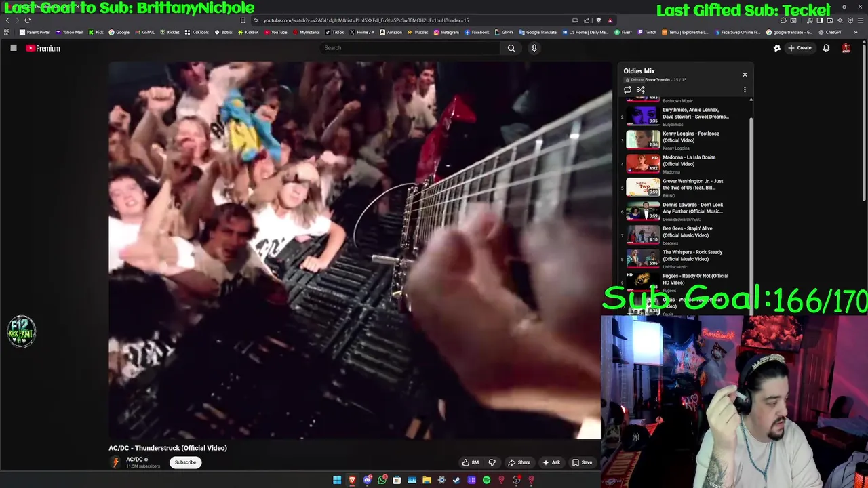
Task: Open the Fiverr bookmark
Action: click(x=623, y=32)
